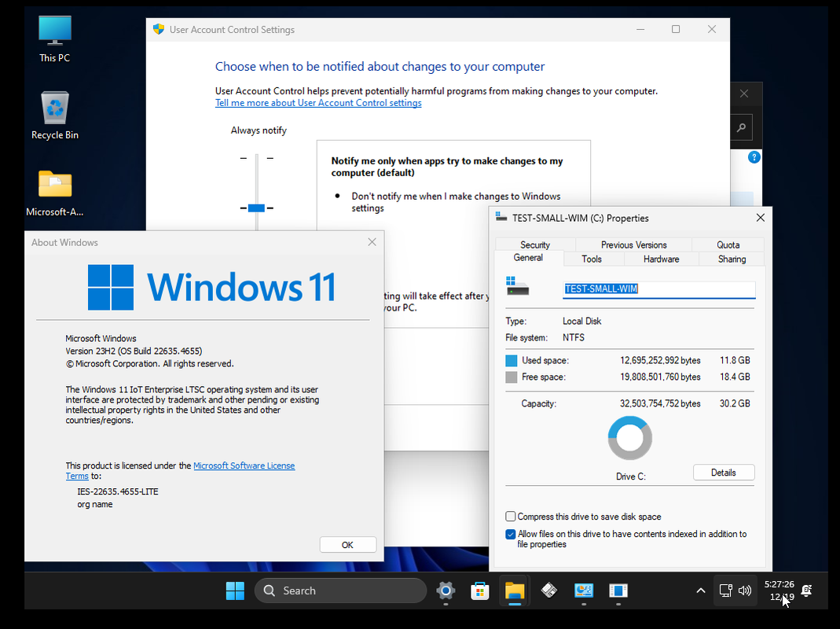The image size is (840, 629).
Task: Switch to the Security tab
Action: pos(534,245)
